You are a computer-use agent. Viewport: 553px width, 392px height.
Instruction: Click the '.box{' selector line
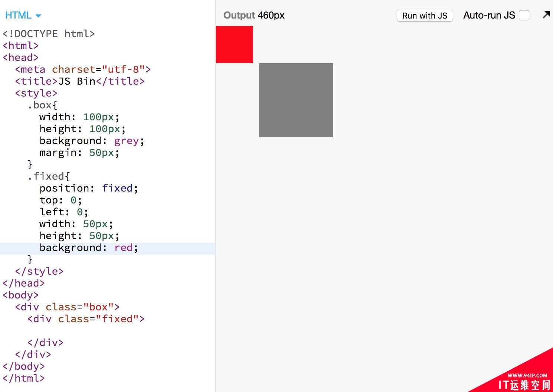pos(42,105)
